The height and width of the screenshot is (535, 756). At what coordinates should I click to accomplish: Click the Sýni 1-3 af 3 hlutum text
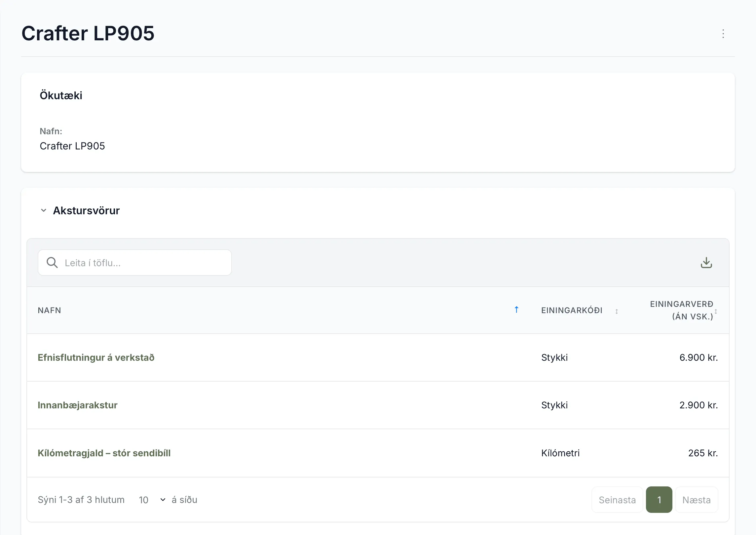(x=81, y=500)
